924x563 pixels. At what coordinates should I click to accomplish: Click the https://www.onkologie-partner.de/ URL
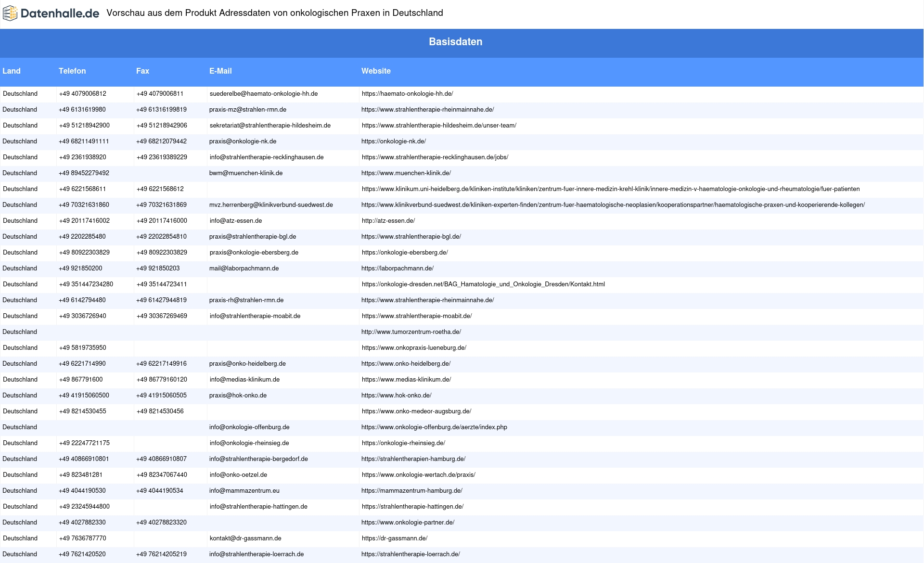pos(408,523)
